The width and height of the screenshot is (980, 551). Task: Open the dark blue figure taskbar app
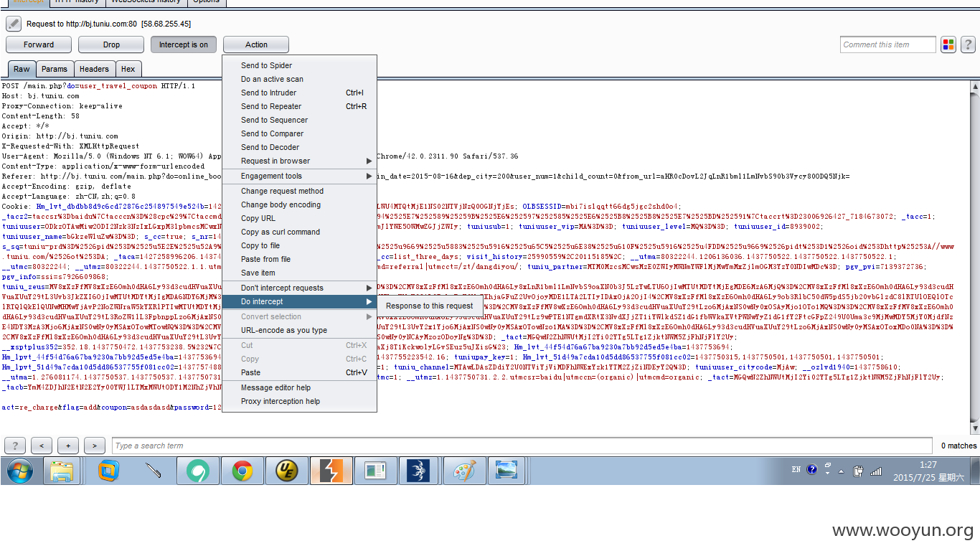[x=418, y=471]
